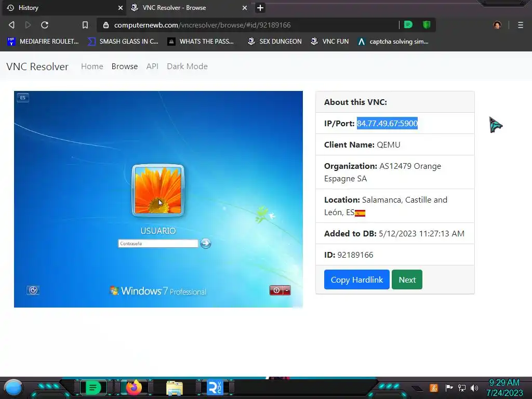Click the Client Name QEMU text

[362, 145]
